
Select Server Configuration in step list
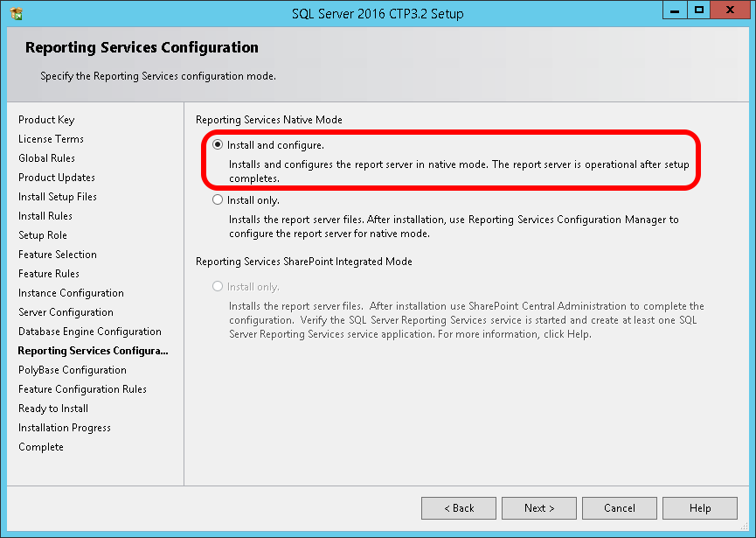pos(66,312)
